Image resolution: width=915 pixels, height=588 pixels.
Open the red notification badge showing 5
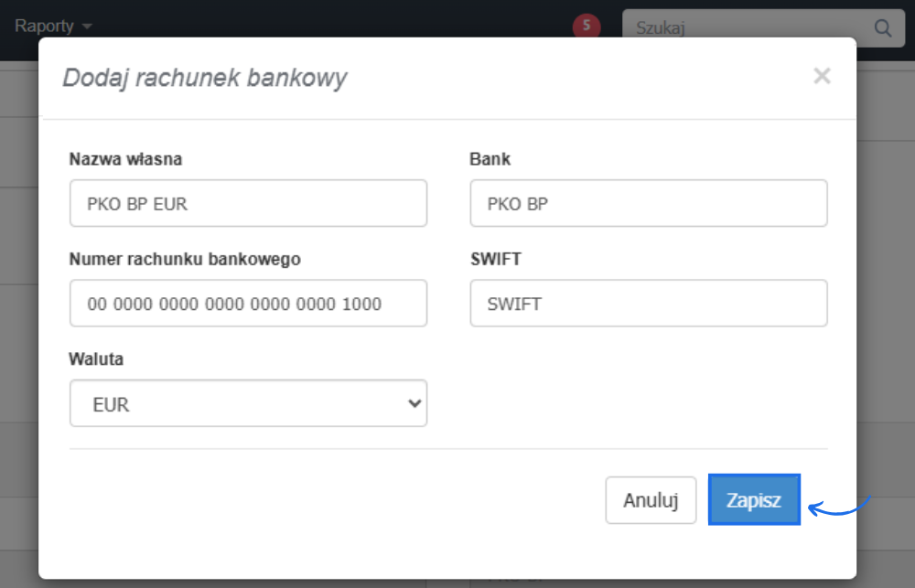587,26
